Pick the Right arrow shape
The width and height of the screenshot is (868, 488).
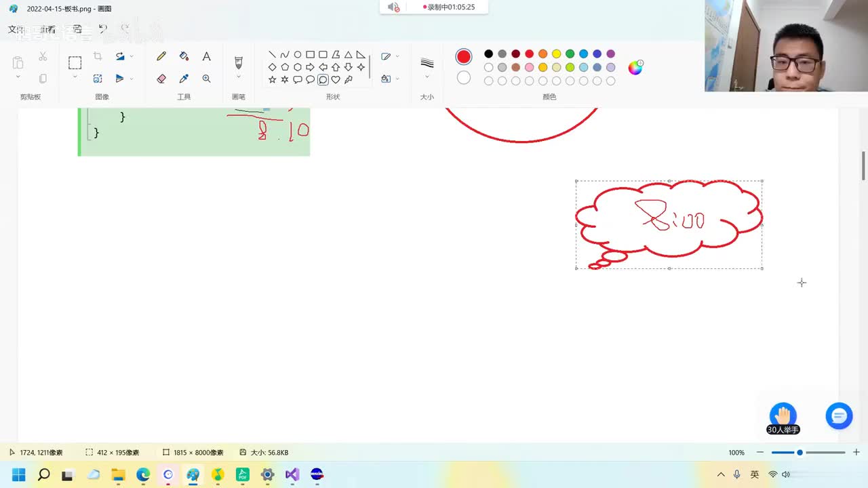pos(310,67)
